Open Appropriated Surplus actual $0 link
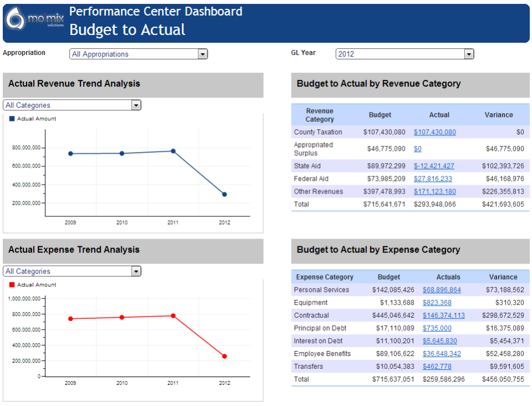This screenshot has height=406, width=532. tap(418, 149)
